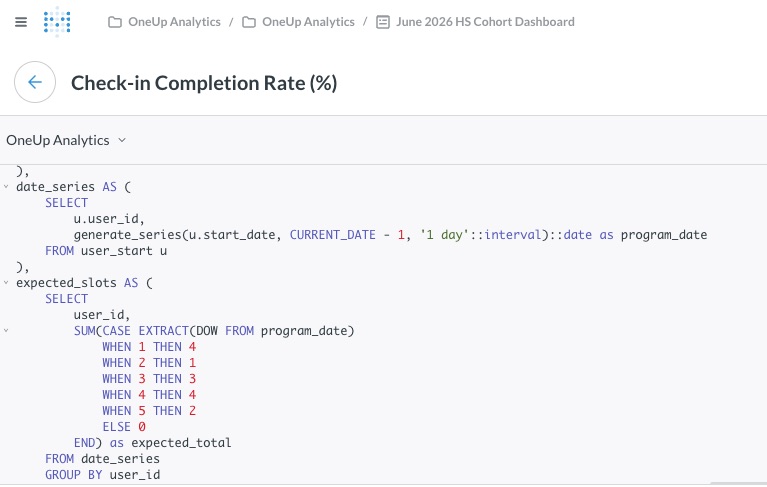Collapse the expected_slots AS code block
Viewport: 767px width, 487px height.
pyautogui.click(x=6, y=283)
